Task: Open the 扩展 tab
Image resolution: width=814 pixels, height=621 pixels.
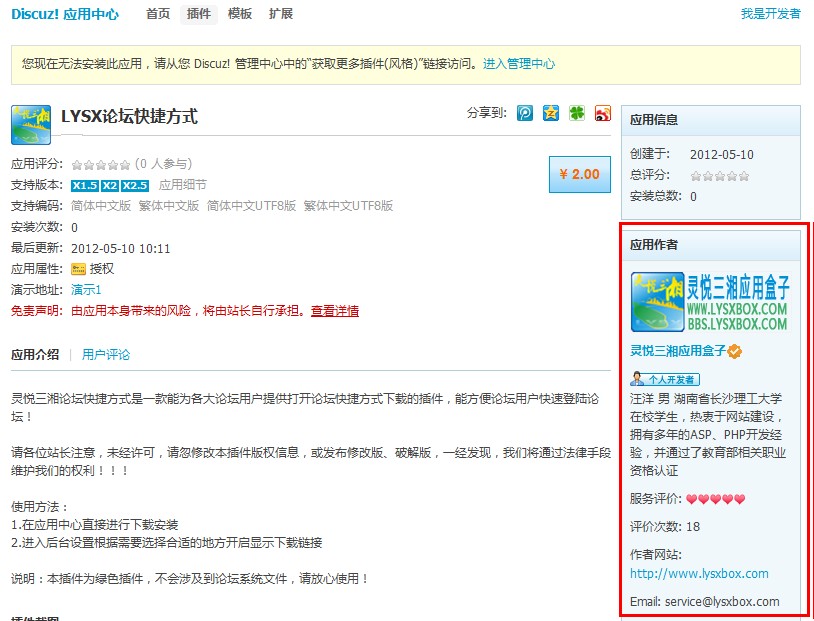Action: point(281,14)
